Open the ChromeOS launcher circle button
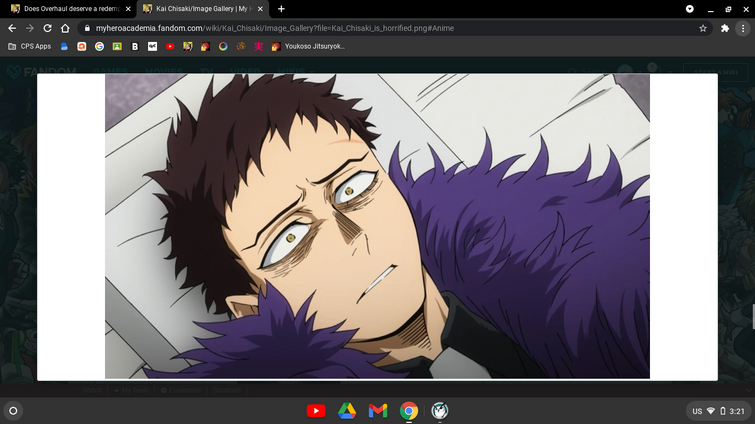Image resolution: width=755 pixels, height=424 pixels. 13,411
